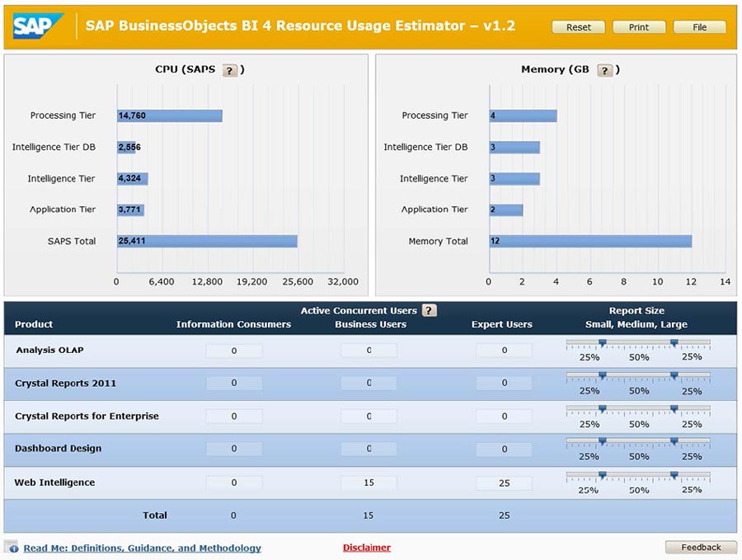Click the Expert Users column header
The width and height of the screenshot is (742, 560).
501,324
